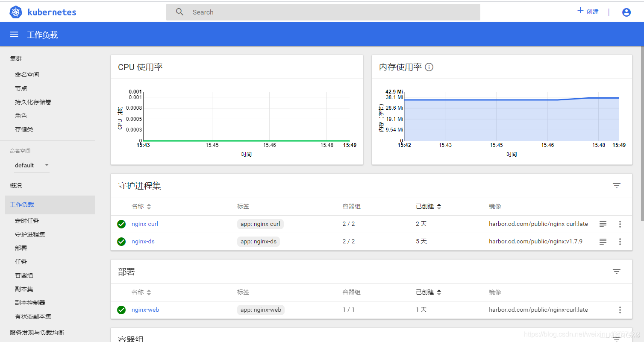Click the app: nginx-ds label chip
644x342 pixels.
pos(259,242)
